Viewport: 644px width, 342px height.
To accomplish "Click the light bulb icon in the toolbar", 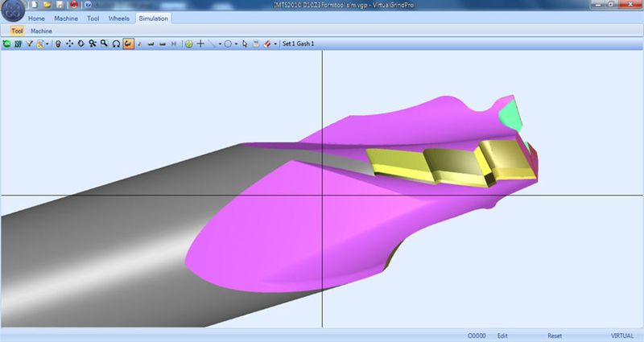I will pyautogui.click(x=58, y=43).
